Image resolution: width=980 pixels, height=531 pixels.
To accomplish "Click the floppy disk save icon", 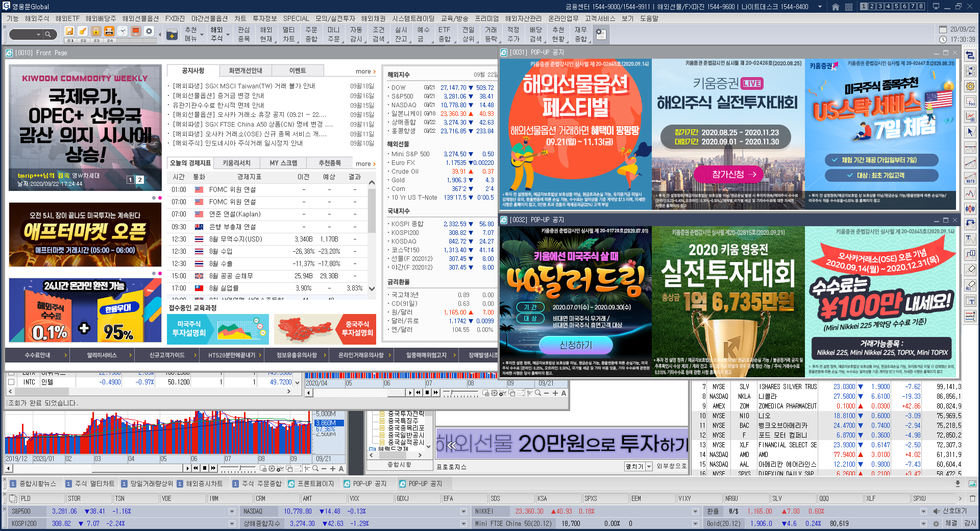I will (x=69, y=31).
